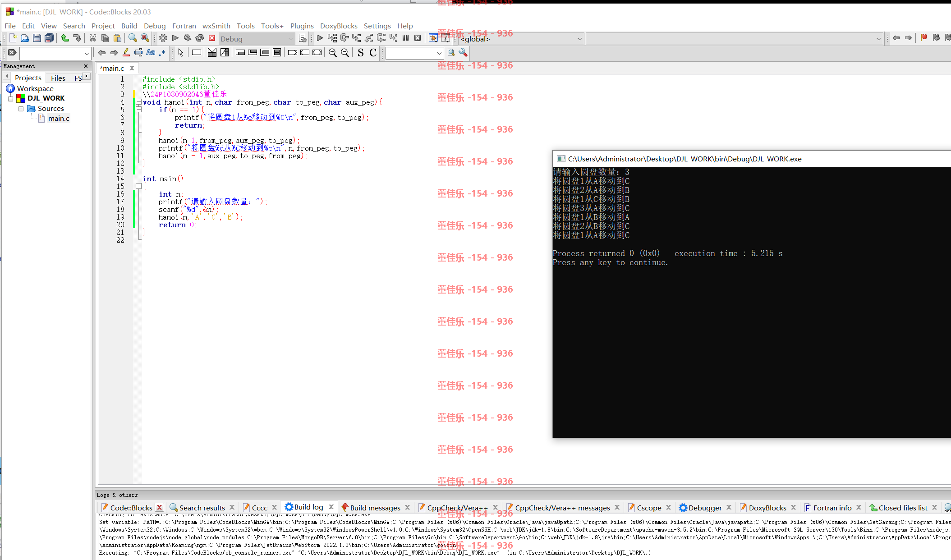
Task: Click line 19 hanoi call in editor
Action: pyautogui.click(x=200, y=217)
